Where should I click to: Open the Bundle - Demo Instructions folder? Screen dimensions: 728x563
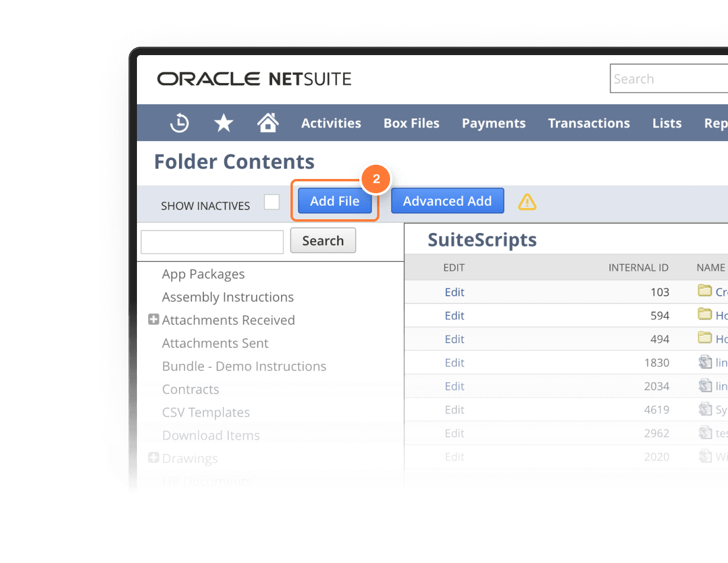point(244,366)
